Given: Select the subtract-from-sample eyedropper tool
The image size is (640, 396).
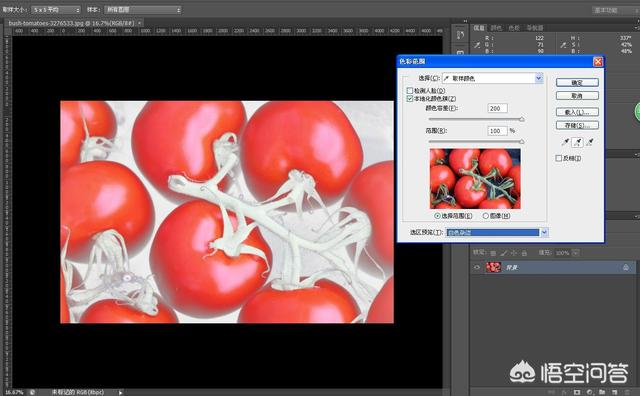Looking at the screenshot, I should coord(590,142).
